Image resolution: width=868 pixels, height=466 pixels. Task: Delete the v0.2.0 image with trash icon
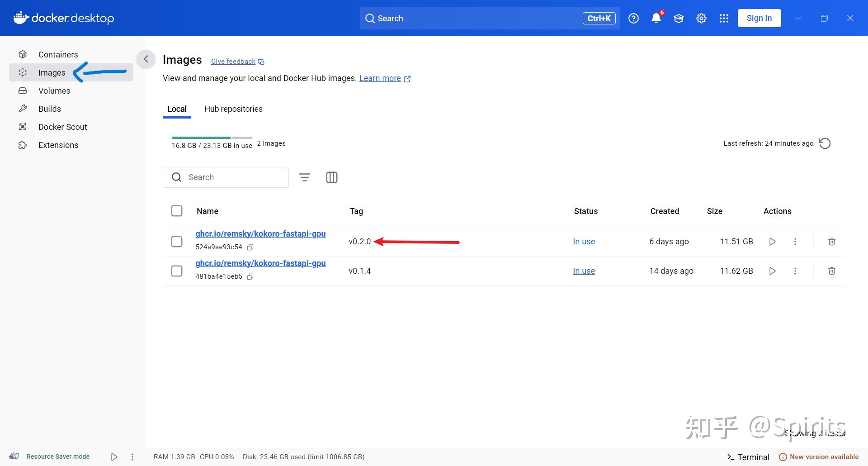click(x=831, y=242)
